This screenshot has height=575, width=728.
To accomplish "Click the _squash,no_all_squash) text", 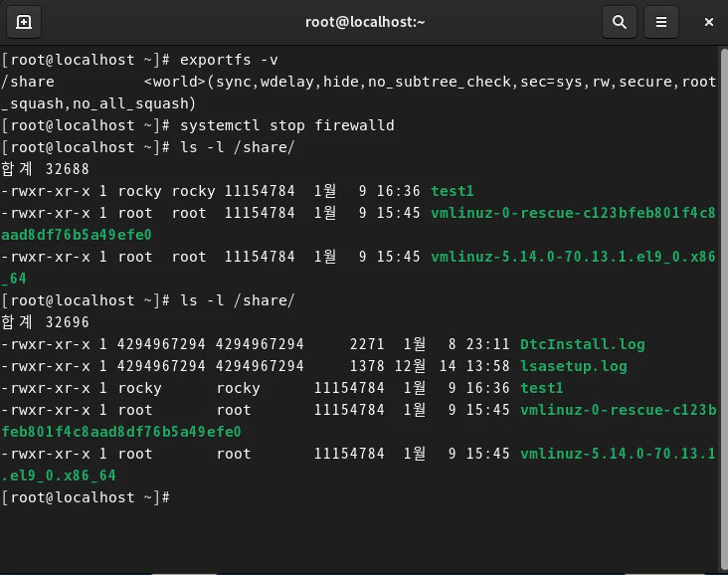I will click(98, 103).
